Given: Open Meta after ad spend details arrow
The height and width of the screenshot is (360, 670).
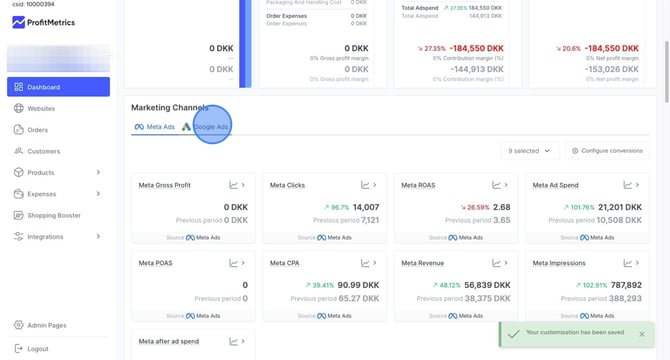Looking at the screenshot, I should (243, 341).
